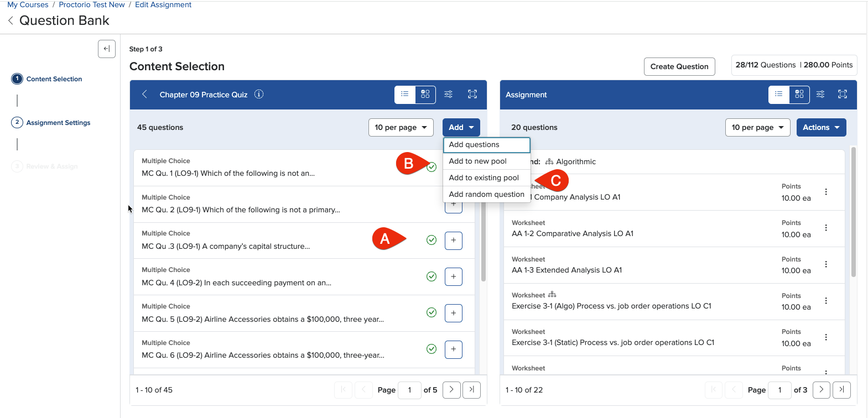Viewport: 868px width, 418px height.
Task: Toggle checkmark for MC Qu. 6 question
Action: [432, 349]
